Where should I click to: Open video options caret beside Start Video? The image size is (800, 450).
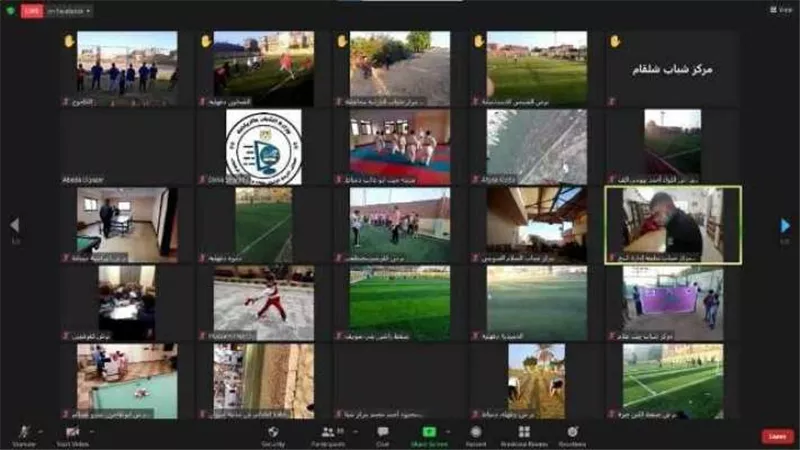point(92,432)
